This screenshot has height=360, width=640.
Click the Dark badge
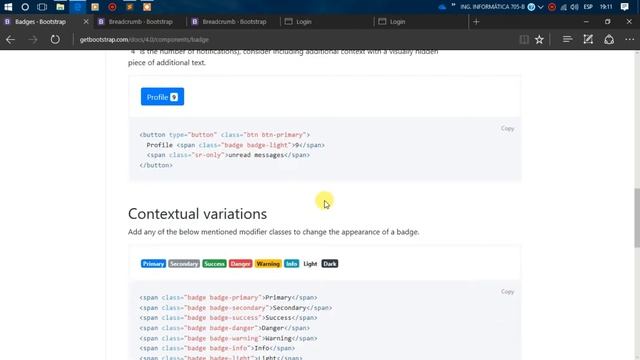pos(330,264)
